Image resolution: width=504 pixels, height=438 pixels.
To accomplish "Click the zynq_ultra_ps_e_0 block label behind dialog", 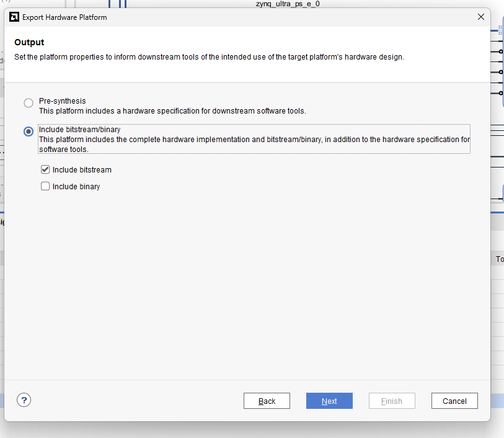I will pyautogui.click(x=287, y=4).
